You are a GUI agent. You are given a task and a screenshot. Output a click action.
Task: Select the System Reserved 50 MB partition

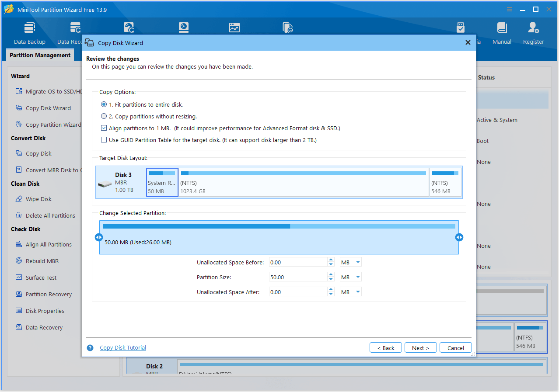[162, 182]
